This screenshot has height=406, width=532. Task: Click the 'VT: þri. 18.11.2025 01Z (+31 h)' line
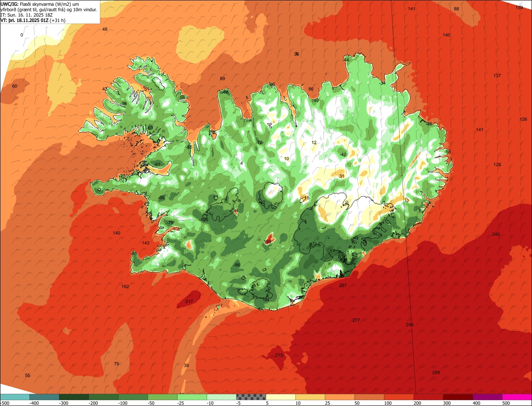coord(33,20)
